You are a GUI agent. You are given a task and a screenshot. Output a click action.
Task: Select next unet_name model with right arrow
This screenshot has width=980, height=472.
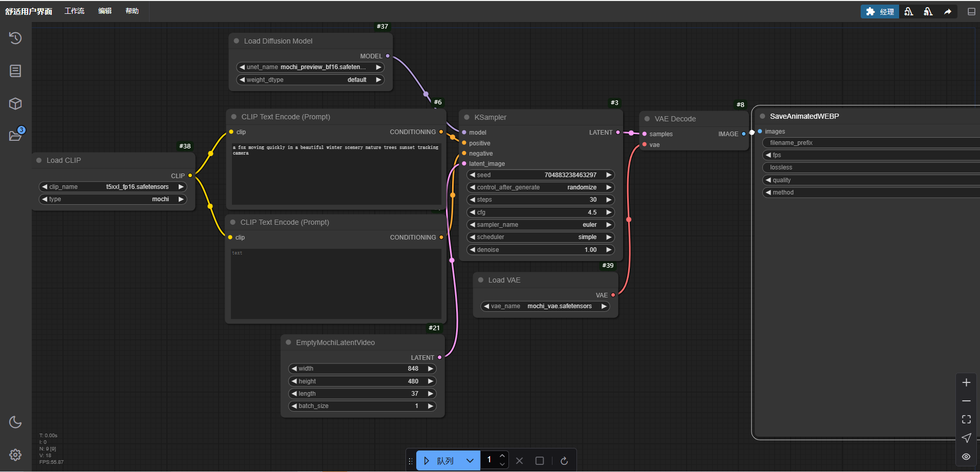[378, 67]
